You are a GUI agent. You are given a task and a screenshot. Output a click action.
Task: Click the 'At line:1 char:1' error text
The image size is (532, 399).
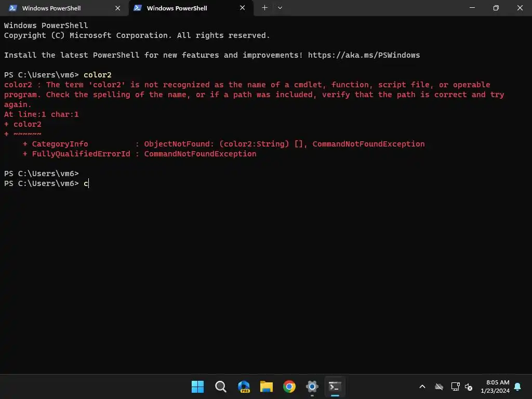coord(42,114)
